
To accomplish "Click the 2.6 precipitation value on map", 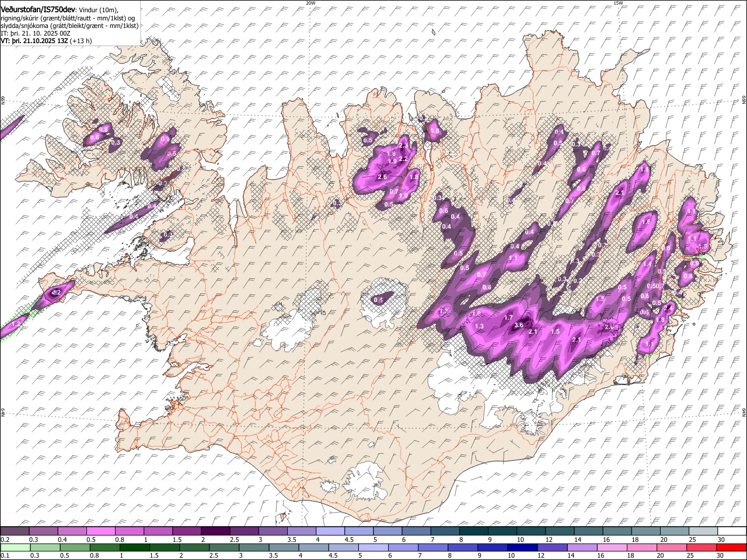I will 382,177.
